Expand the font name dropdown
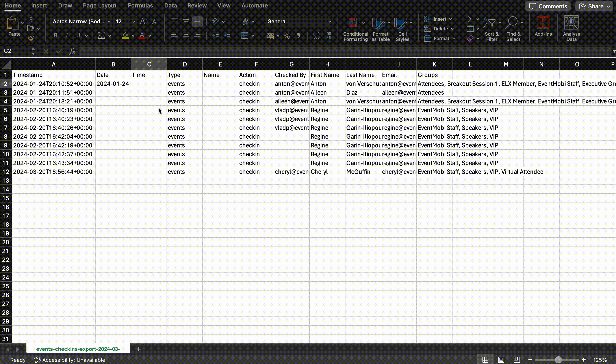This screenshot has width=616, height=364. tap(109, 22)
